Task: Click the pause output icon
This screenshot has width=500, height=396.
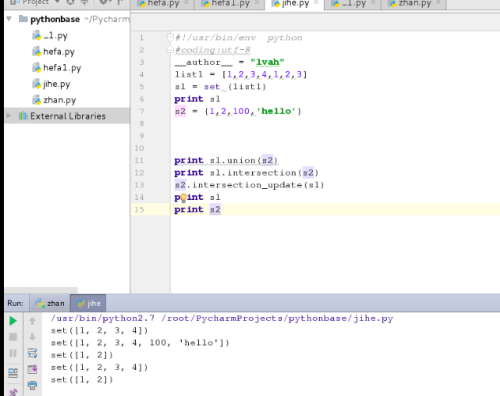Action: click(13, 353)
